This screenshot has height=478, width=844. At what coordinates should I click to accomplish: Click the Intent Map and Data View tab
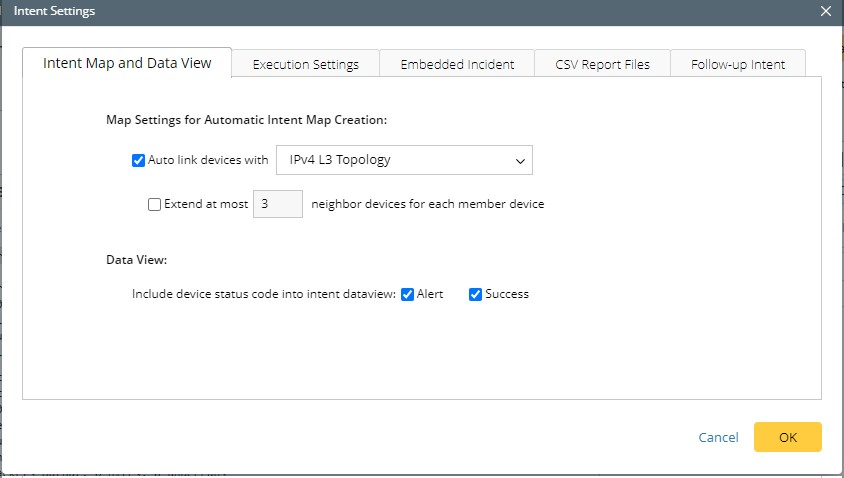click(x=127, y=63)
